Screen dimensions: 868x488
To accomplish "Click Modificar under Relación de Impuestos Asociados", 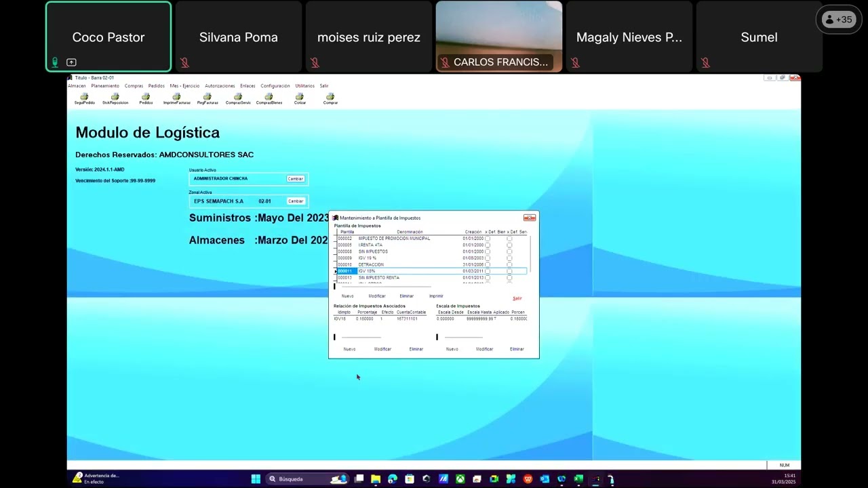I will coord(382,349).
